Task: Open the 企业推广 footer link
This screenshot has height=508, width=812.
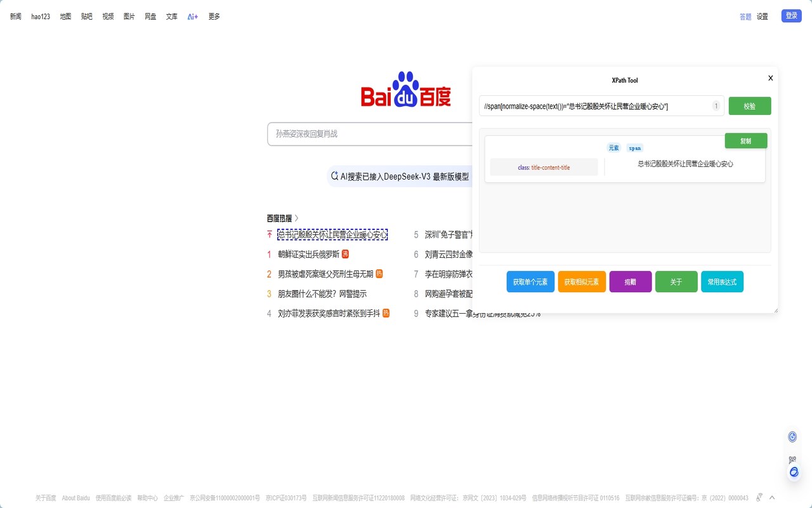Action: coord(174,498)
